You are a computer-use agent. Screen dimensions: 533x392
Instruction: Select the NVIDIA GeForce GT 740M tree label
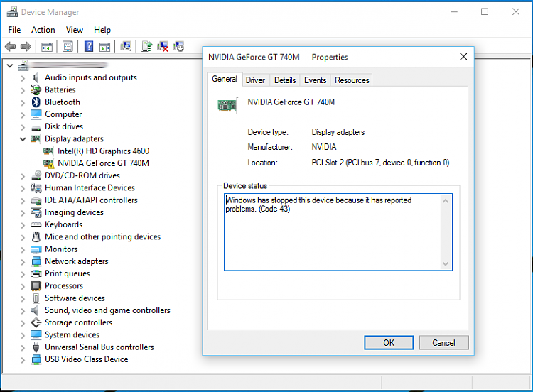tap(103, 163)
